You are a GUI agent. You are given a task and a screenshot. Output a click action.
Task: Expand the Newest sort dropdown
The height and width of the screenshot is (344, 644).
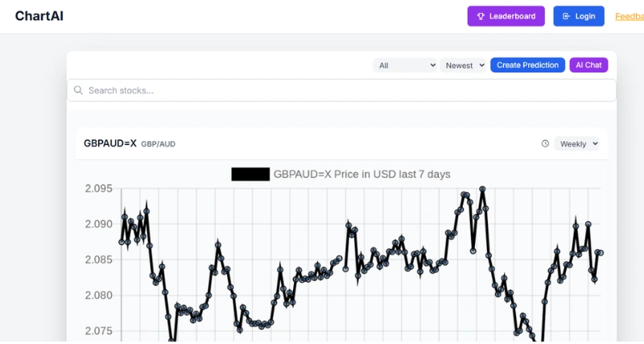coord(464,65)
